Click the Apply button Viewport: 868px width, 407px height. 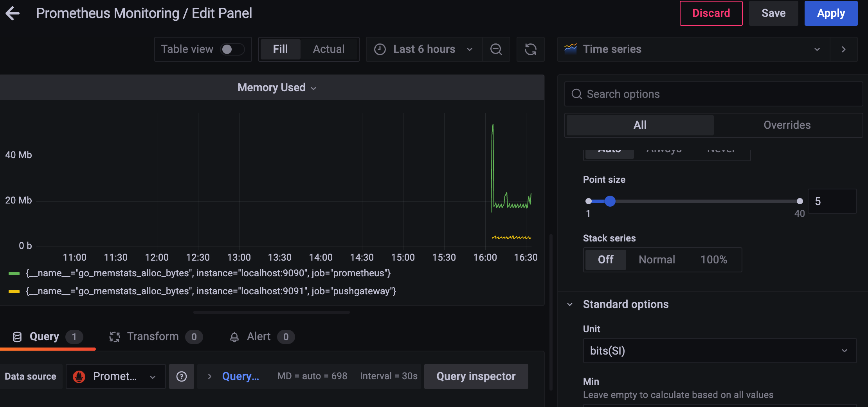tap(831, 13)
